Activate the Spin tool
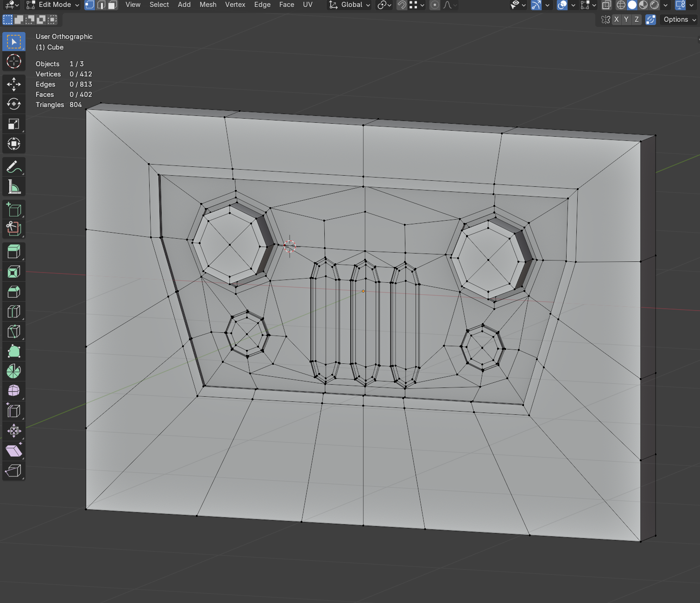Viewport: 700px width, 603px height. point(14,371)
